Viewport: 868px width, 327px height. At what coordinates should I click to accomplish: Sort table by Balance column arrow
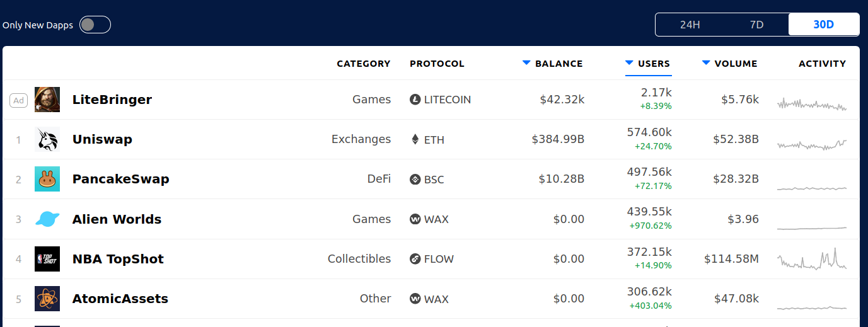pyautogui.click(x=526, y=62)
